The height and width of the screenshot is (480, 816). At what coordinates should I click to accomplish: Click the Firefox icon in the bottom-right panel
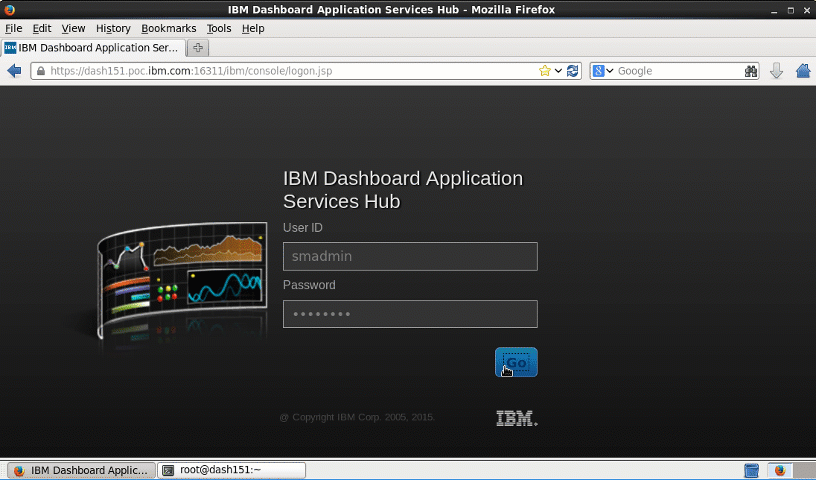tap(780, 470)
